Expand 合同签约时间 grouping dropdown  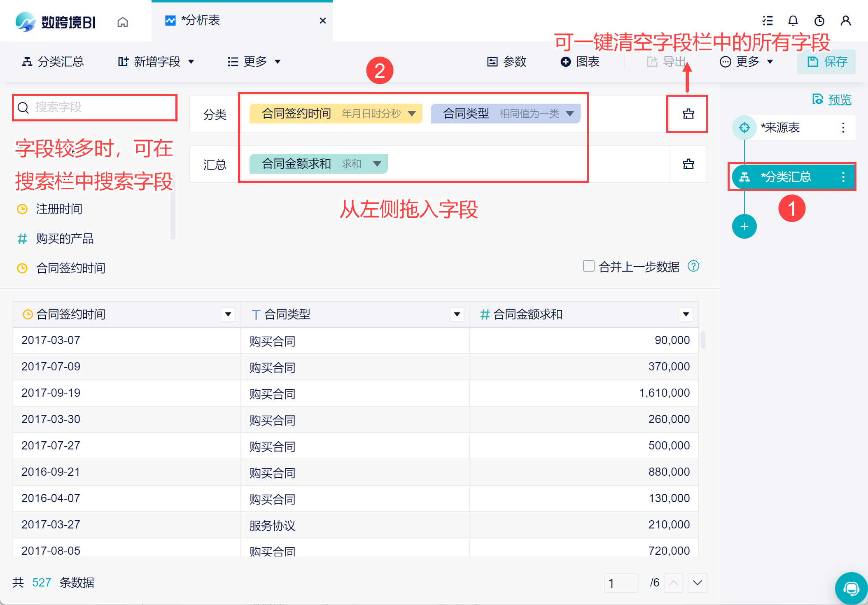click(x=411, y=114)
